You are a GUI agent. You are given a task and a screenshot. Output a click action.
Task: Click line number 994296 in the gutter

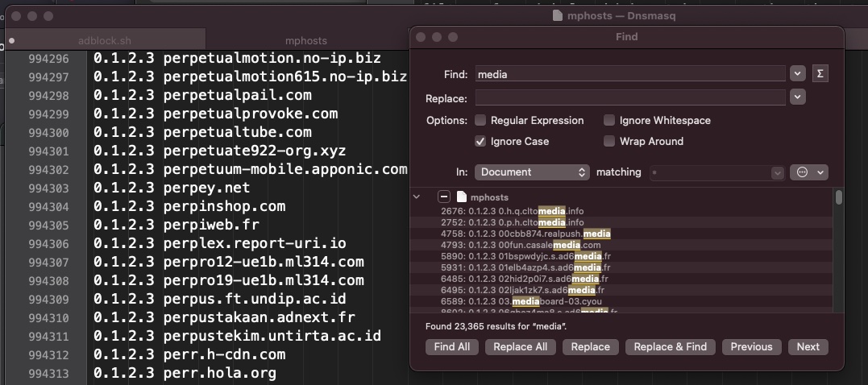pos(48,59)
